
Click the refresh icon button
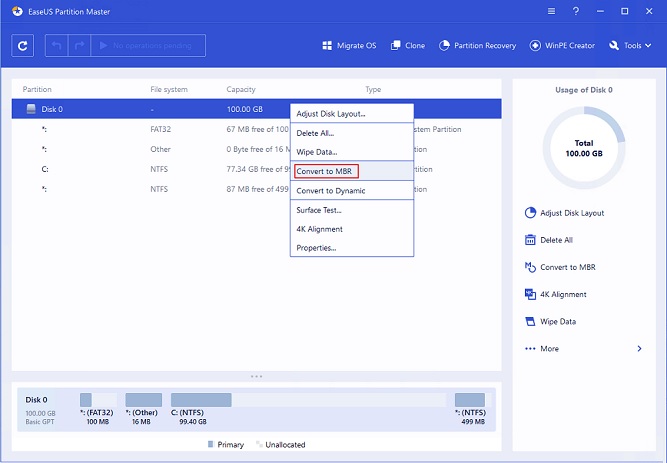click(x=23, y=46)
